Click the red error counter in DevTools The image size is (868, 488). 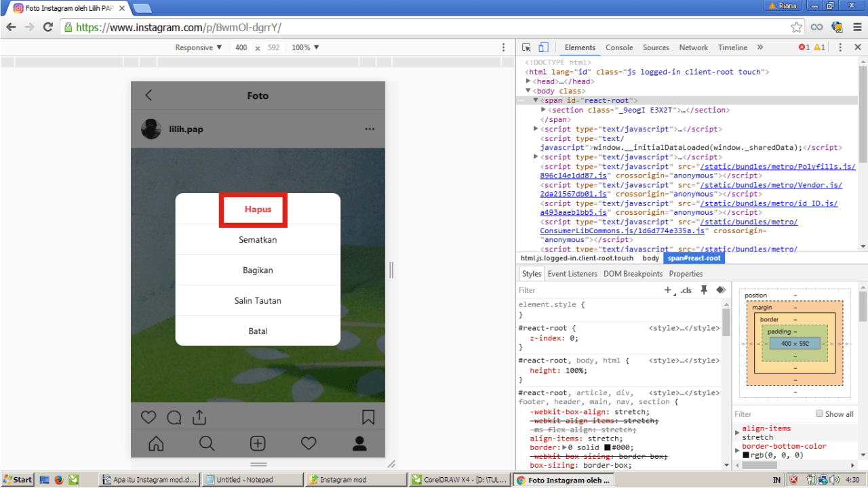pos(804,47)
